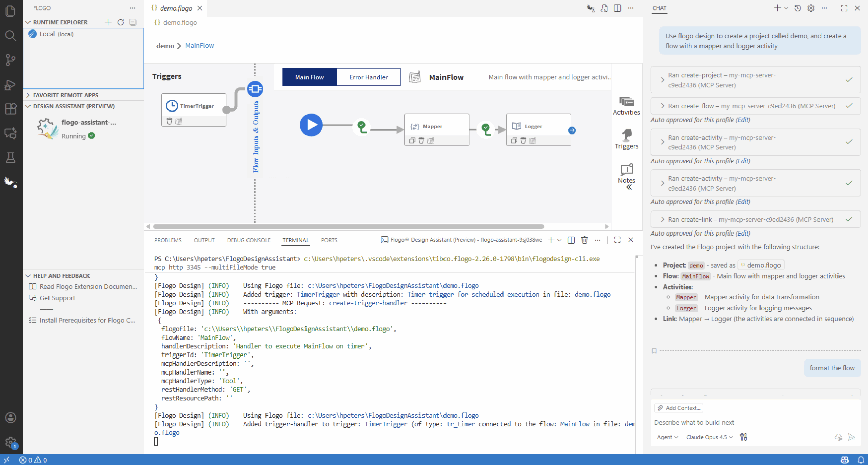
Task: Open the Agent mode dropdown
Action: (x=667, y=437)
